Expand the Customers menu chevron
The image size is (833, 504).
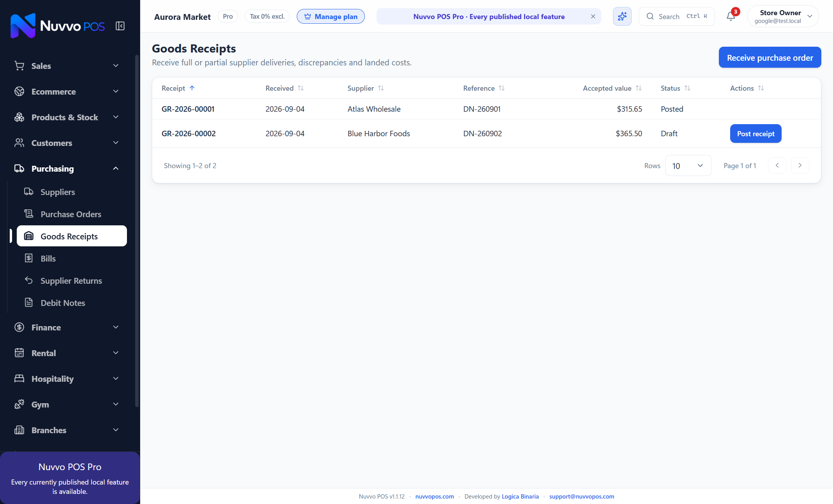tap(116, 143)
